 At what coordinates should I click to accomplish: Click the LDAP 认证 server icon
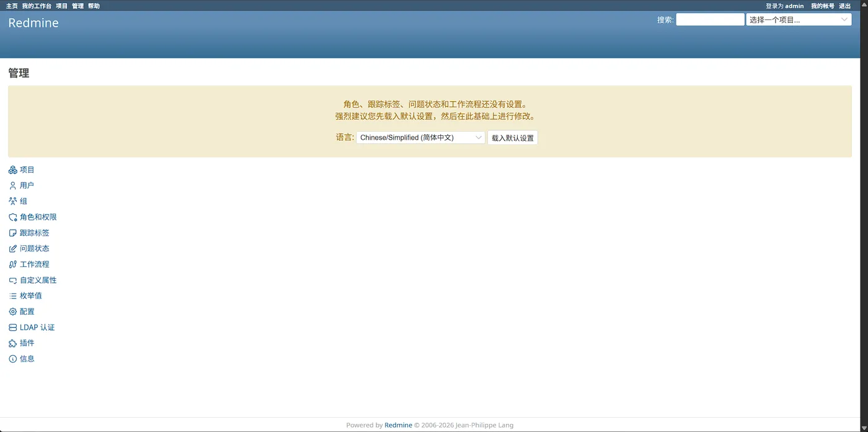pos(12,327)
